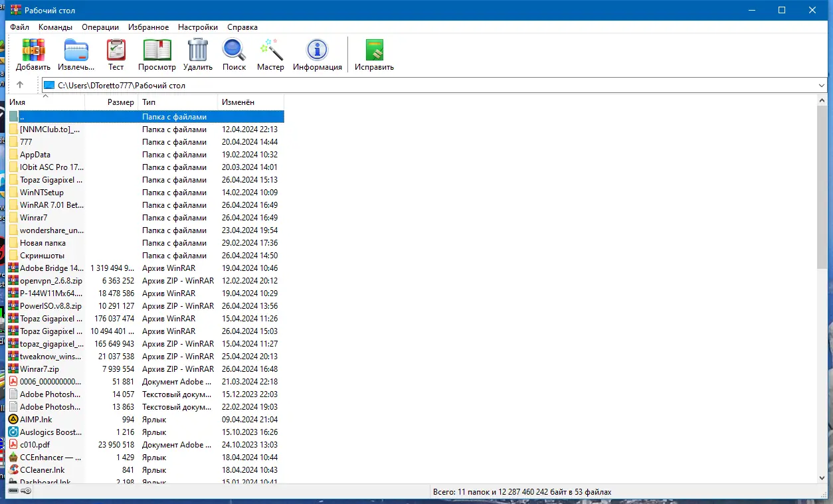Screen dimensions: 833x504
Task: Select the AppData folder icon
Action: coord(13,155)
